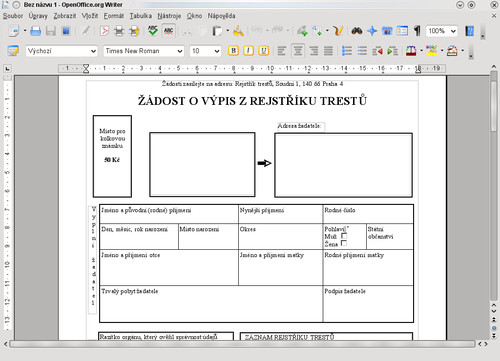Justify paragraph text
This screenshot has height=361, width=500.
pyautogui.click(x=329, y=51)
